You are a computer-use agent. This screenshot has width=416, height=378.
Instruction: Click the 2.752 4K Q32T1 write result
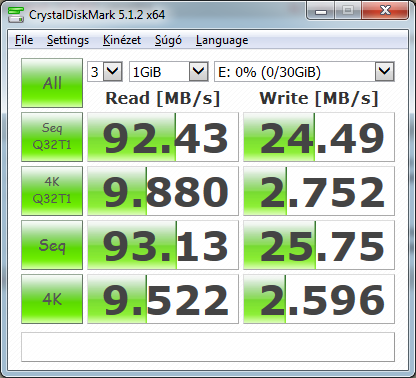[319, 191]
